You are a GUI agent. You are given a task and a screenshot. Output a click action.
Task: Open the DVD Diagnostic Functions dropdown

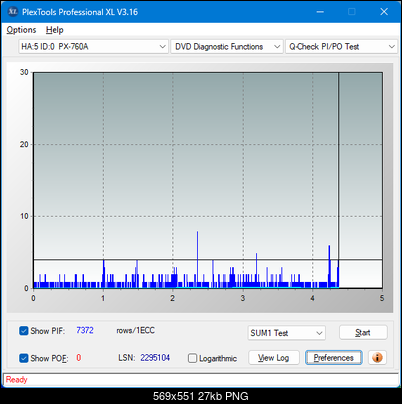click(x=227, y=47)
